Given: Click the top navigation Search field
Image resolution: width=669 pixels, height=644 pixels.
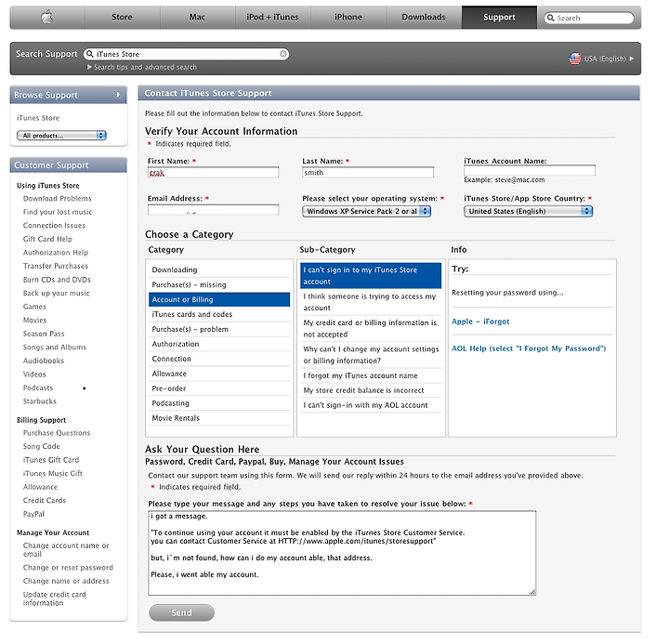Looking at the screenshot, I should click(589, 18).
